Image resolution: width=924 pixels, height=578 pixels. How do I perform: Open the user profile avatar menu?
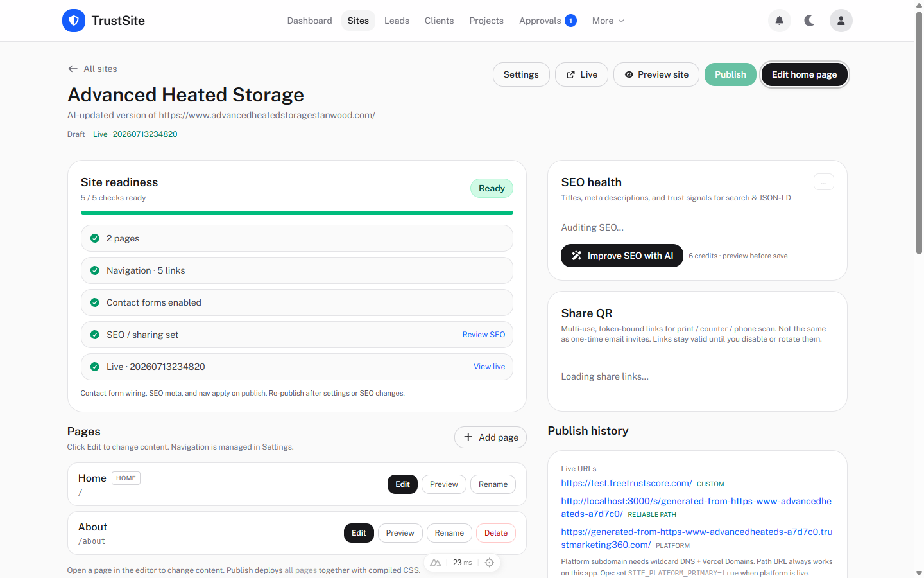point(841,21)
